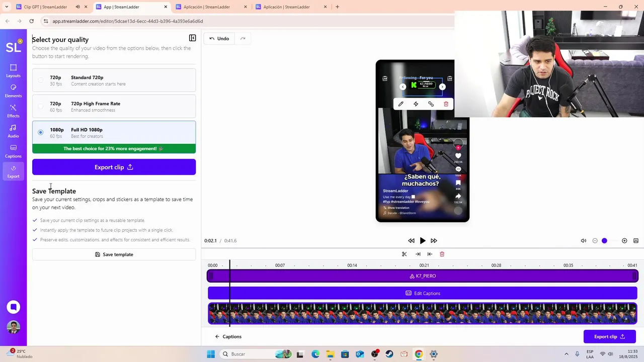Click lightning effects icon on preview element
Screen dimensions: 644x362
pyautogui.click(x=416, y=104)
